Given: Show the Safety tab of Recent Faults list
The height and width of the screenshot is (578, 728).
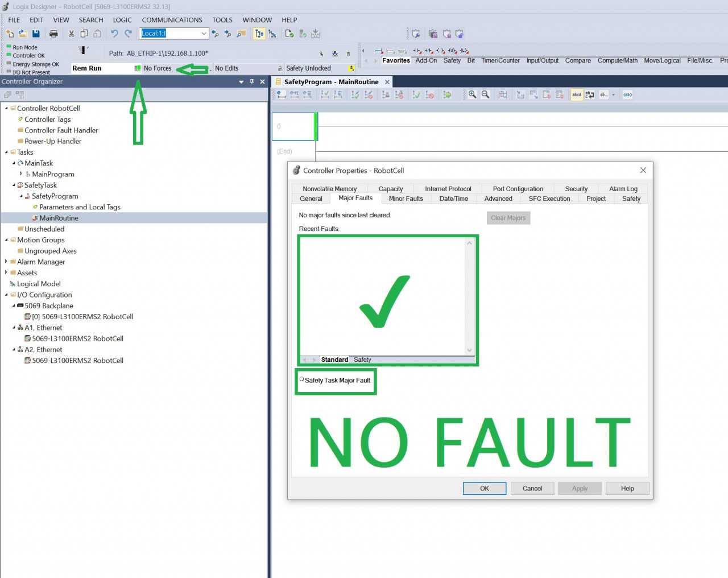Looking at the screenshot, I should point(362,360).
